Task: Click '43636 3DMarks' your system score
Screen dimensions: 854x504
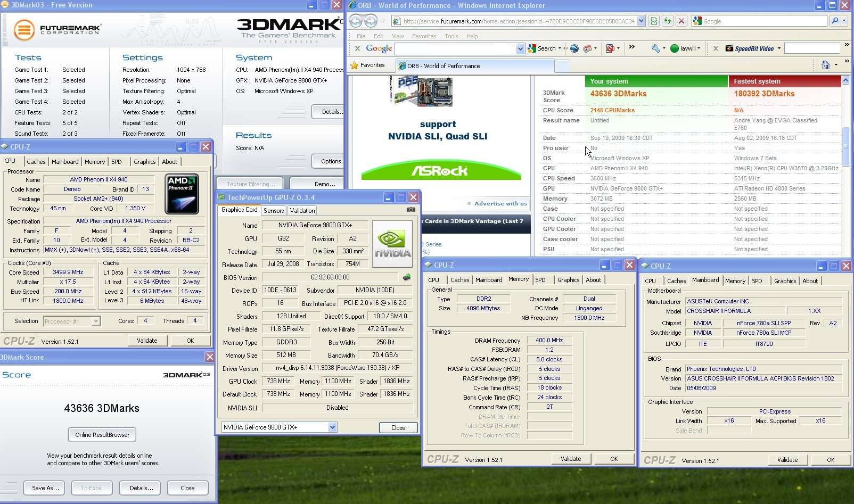Action: 618,94
